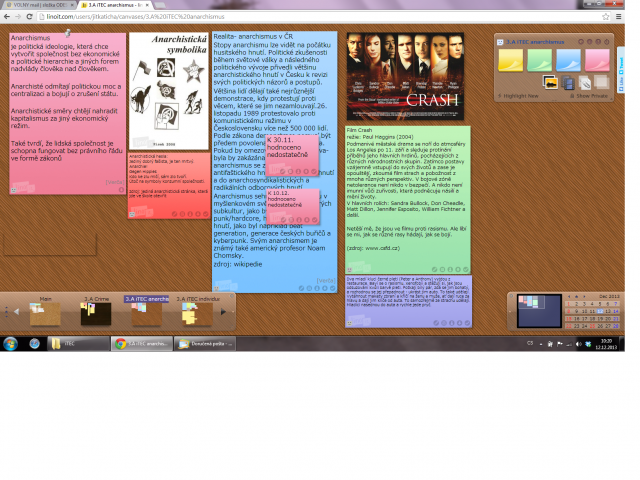Add a new green sticky note
Screen dimensions: 640x480
click(539, 60)
